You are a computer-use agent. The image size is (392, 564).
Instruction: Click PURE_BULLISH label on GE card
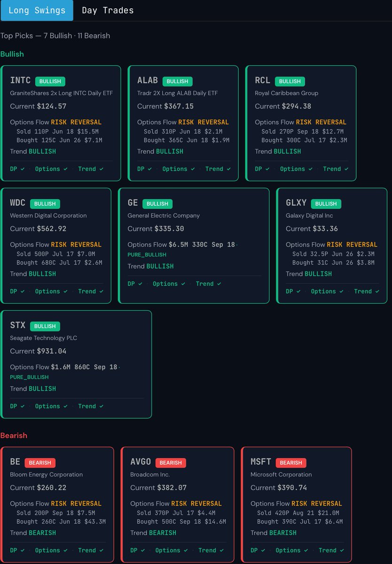147,255
